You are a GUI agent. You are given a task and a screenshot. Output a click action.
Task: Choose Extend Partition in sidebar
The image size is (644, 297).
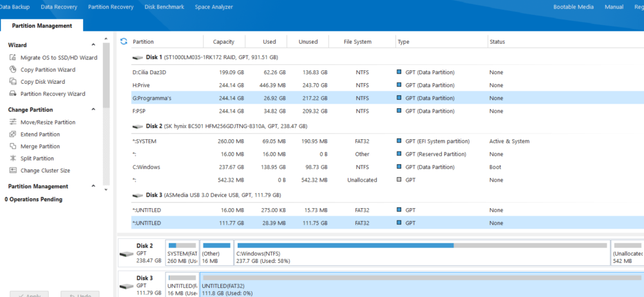[40, 135]
